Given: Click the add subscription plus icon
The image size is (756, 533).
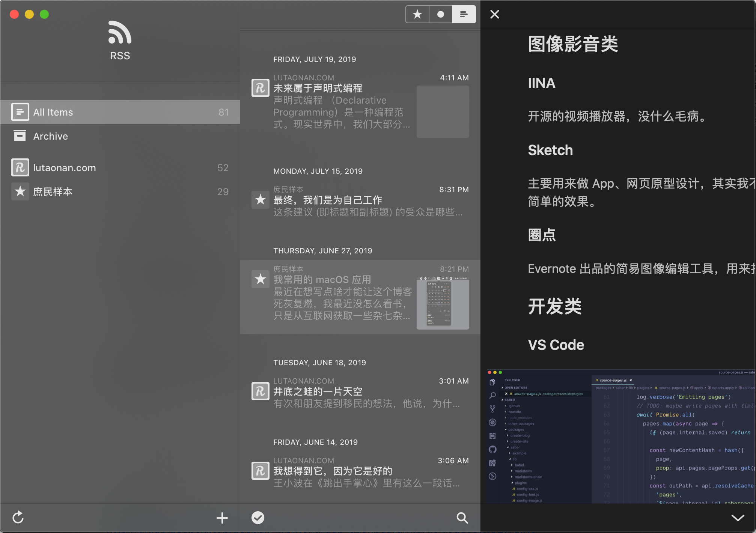Looking at the screenshot, I should tap(222, 518).
